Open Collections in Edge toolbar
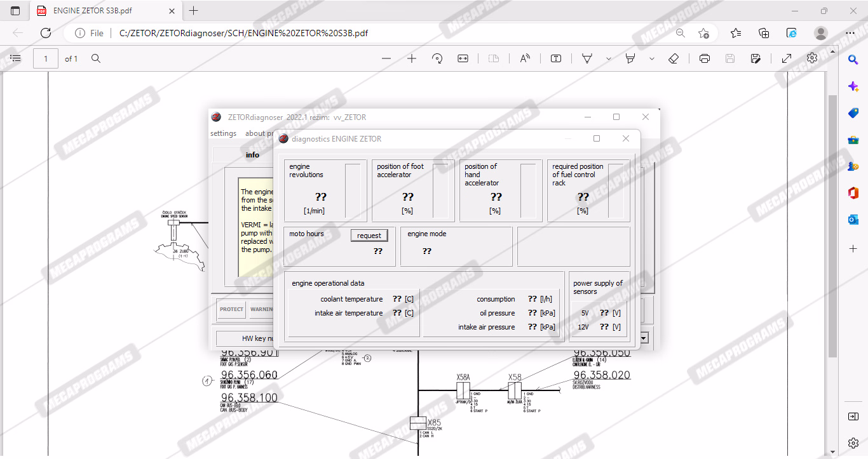The image size is (868, 459). click(x=764, y=33)
